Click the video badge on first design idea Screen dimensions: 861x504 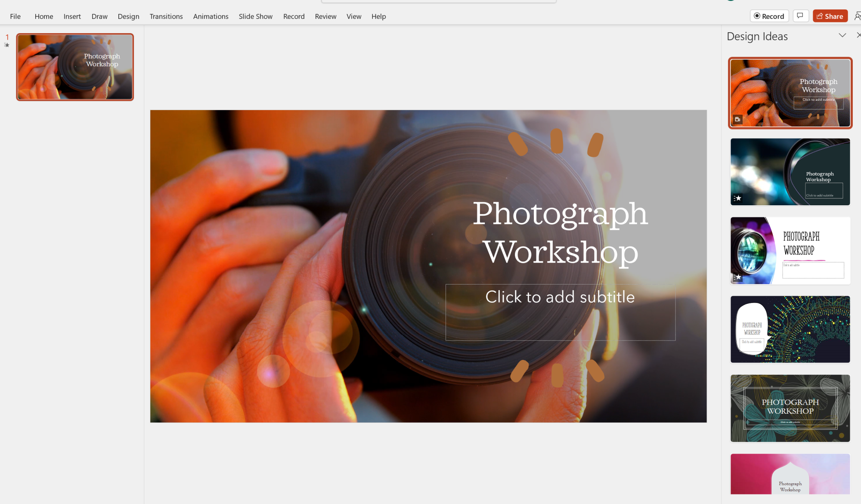coord(737,119)
